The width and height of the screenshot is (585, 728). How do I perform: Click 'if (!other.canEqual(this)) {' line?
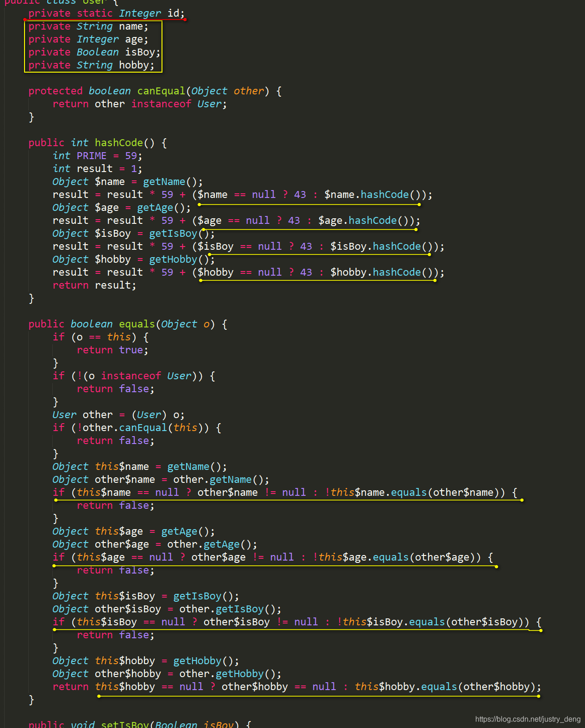[137, 428]
